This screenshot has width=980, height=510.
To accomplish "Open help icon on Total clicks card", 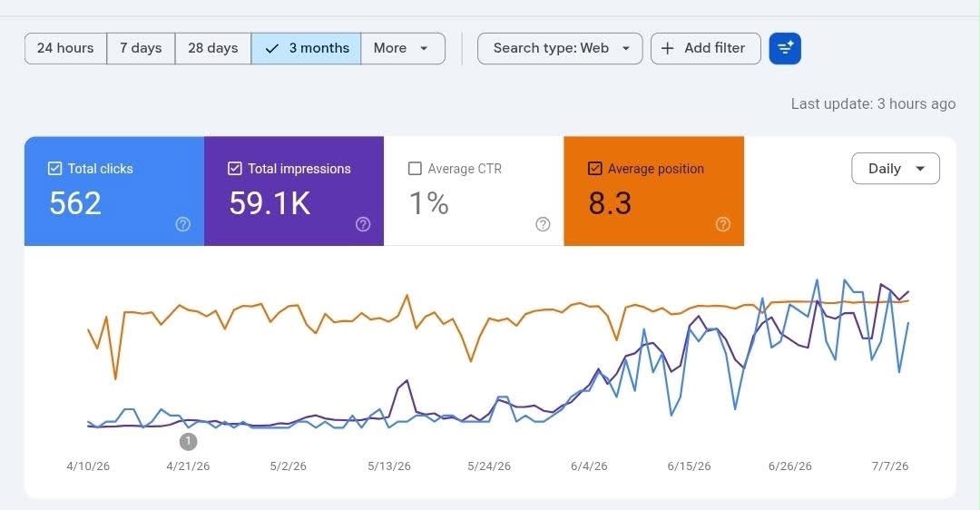I will click(x=183, y=224).
